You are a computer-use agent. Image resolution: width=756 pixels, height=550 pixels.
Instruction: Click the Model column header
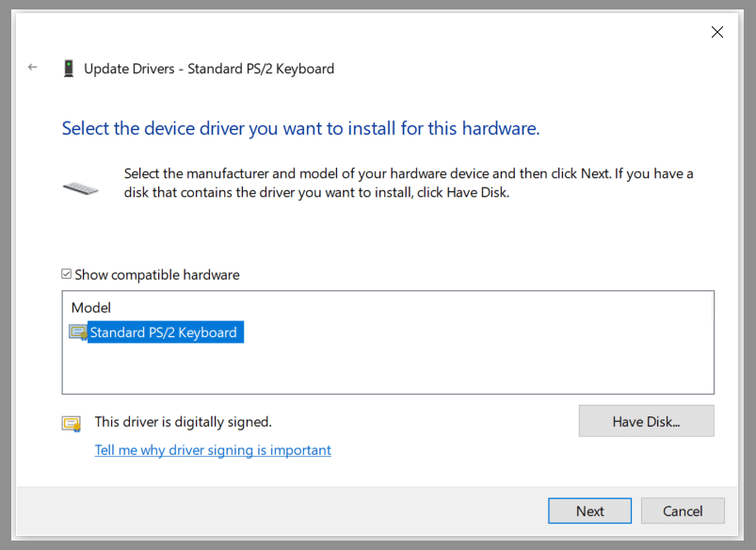pos(91,308)
